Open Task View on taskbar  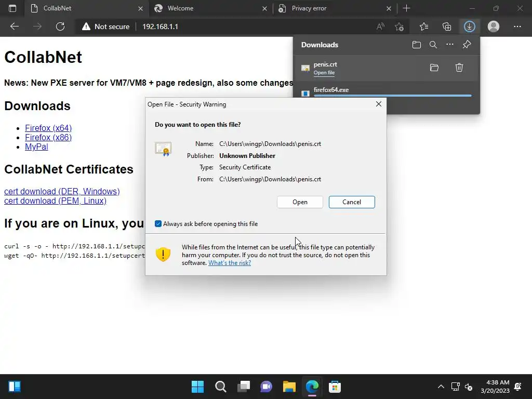click(x=243, y=387)
